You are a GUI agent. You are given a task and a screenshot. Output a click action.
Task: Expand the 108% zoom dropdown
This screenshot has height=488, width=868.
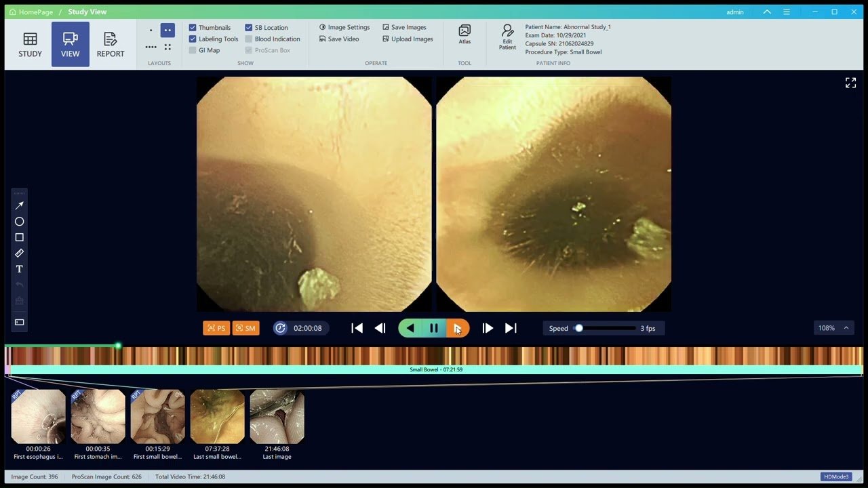(846, 328)
